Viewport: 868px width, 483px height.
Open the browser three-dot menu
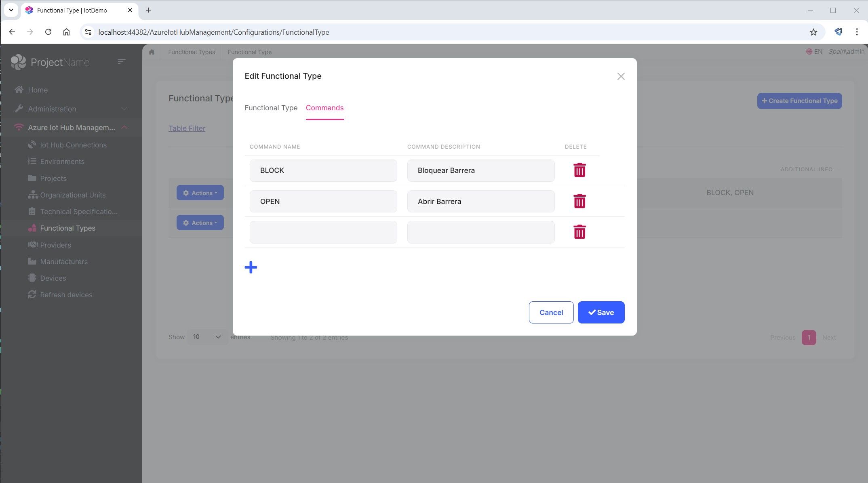point(857,32)
